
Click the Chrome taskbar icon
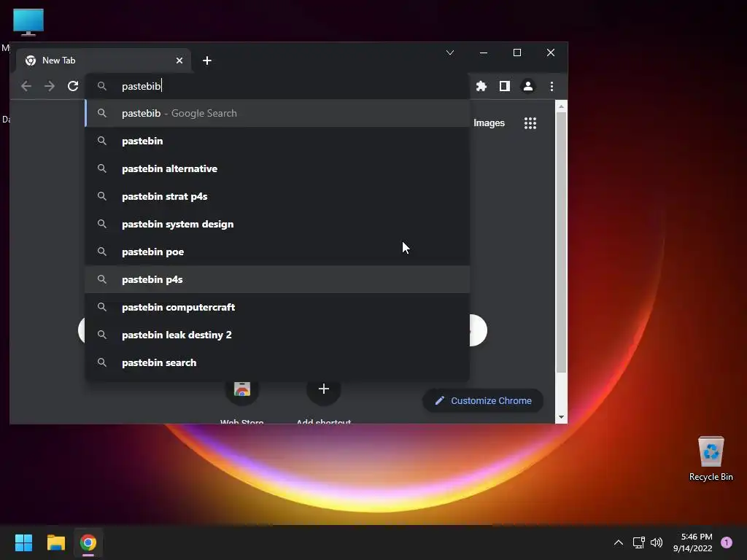(x=88, y=542)
